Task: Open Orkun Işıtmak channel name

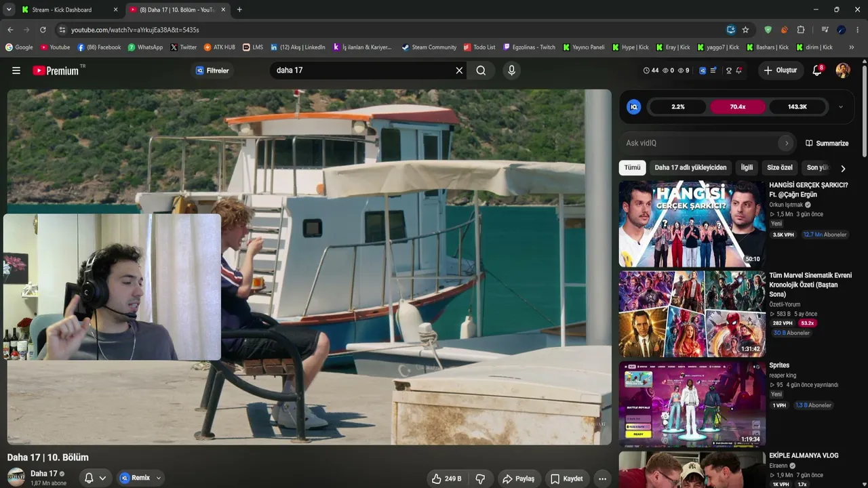Action: click(x=786, y=205)
